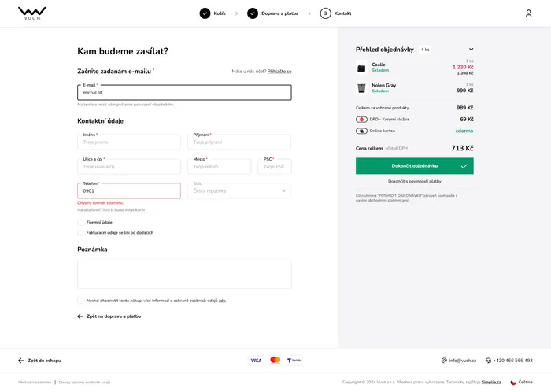Click the step 3 Kontakt circle icon
The image size is (551, 392).
coord(325,13)
